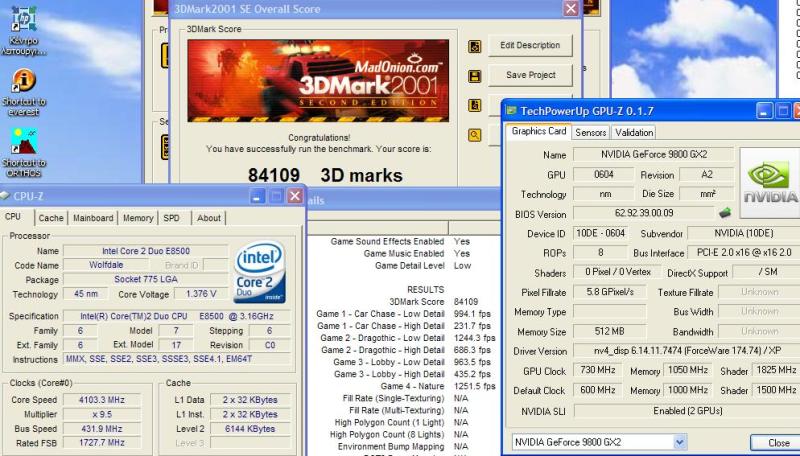Viewport: 800px width, 456px height.
Task: Click the 3DMark2001 MadOnion banner image
Action: point(318,81)
